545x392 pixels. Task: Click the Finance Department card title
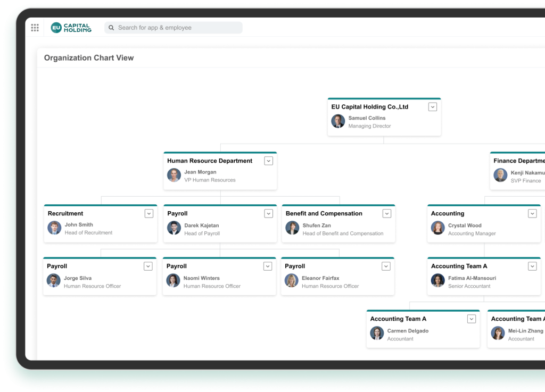[x=519, y=161]
